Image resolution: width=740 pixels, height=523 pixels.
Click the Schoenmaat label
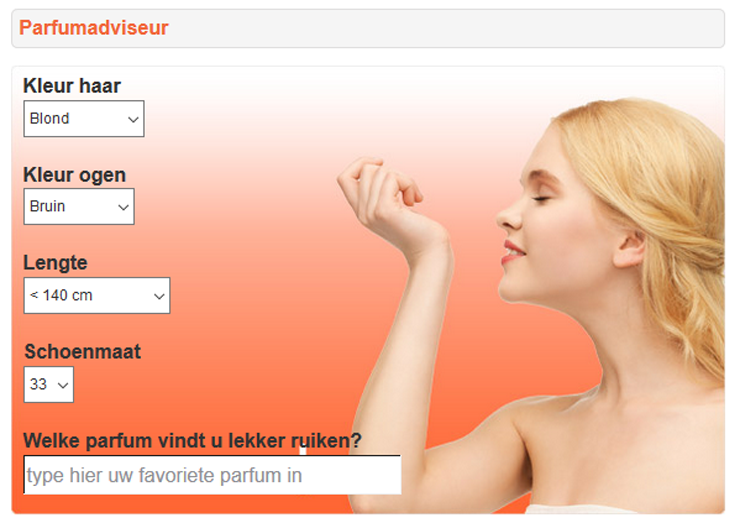click(x=83, y=352)
